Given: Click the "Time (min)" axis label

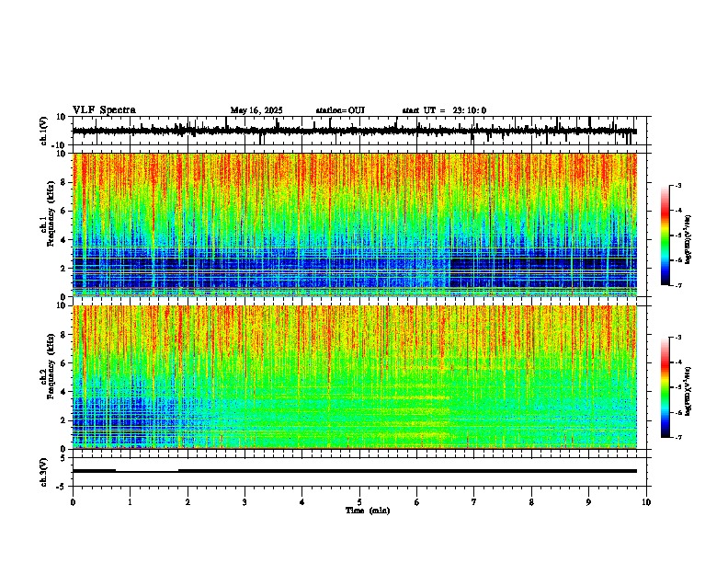Looking at the screenshot, I should click(368, 511).
